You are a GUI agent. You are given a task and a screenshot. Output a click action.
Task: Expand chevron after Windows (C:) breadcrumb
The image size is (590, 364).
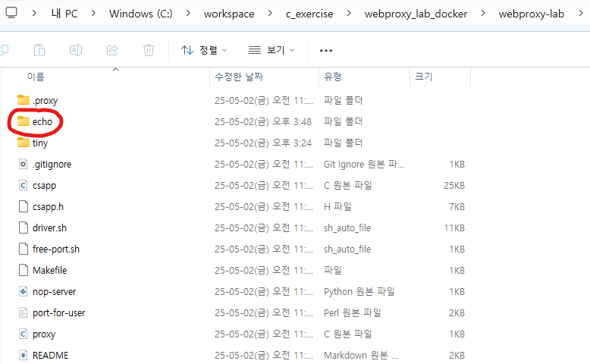click(188, 13)
